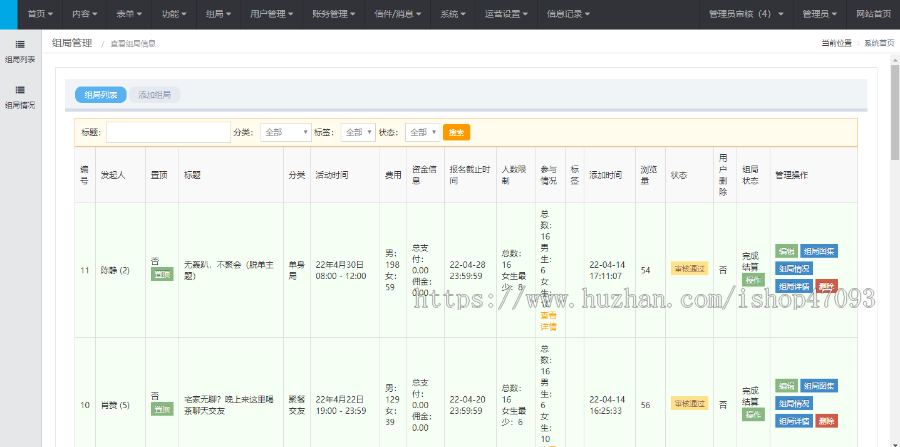Expand the 分类 category dropdown
This screenshot has width=900, height=447.
pos(286,132)
